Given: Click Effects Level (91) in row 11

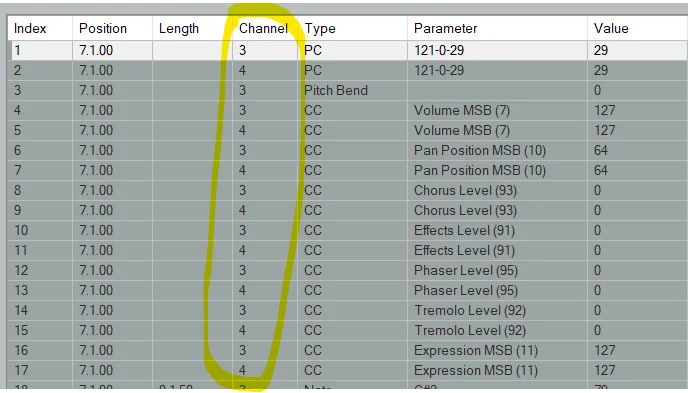Looking at the screenshot, I should pyautogui.click(x=497, y=250).
